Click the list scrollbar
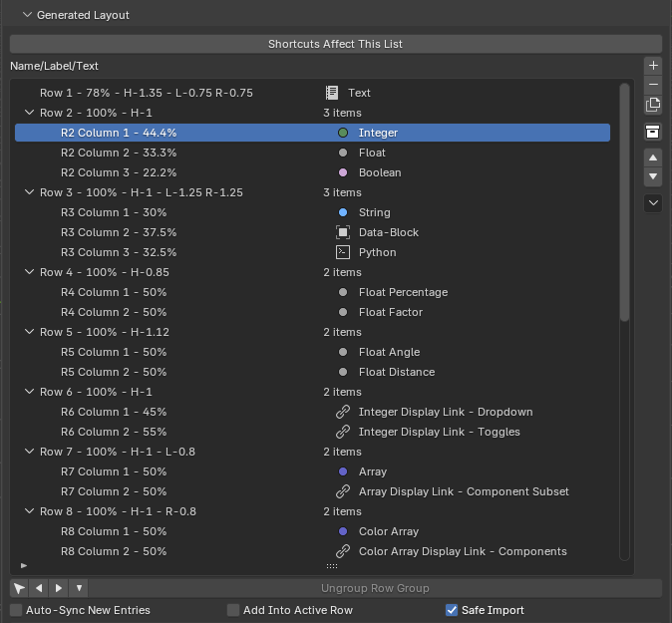The width and height of the screenshot is (672, 623). [624, 202]
